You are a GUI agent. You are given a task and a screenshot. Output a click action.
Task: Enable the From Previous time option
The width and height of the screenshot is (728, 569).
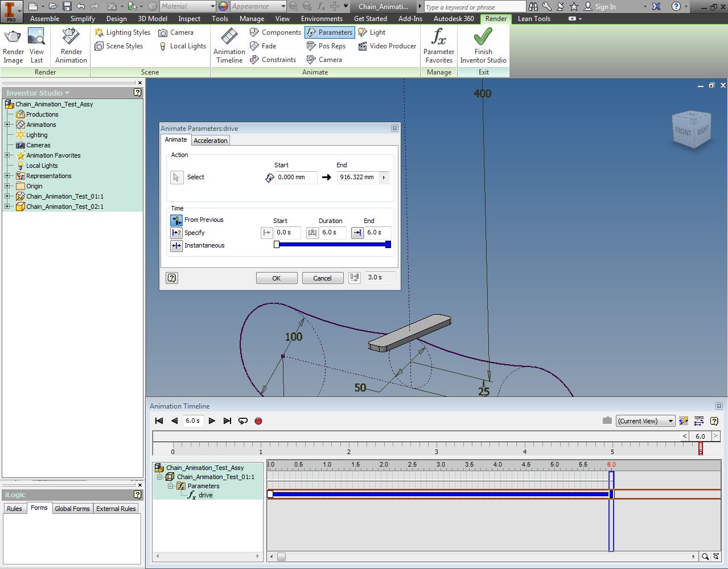coord(176,220)
